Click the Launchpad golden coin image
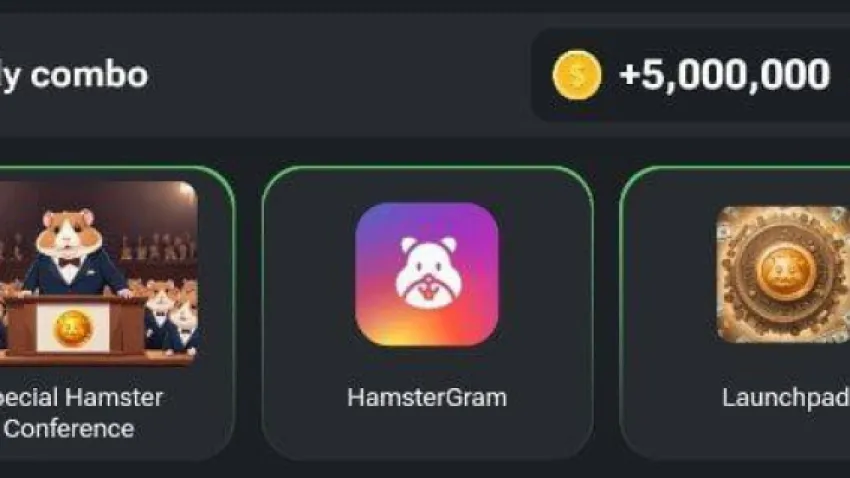This screenshot has height=478, width=850. (x=783, y=274)
